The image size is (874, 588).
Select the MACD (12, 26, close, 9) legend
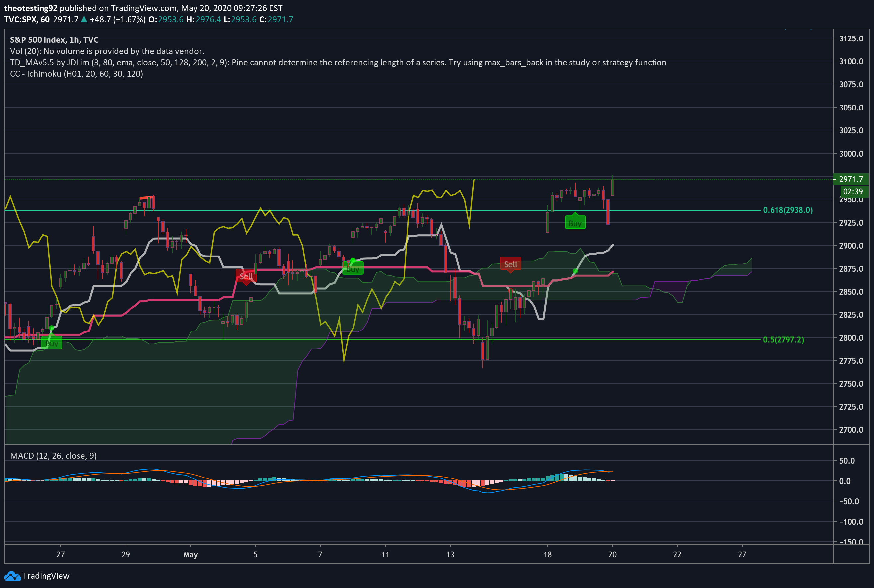tap(53, 456)
